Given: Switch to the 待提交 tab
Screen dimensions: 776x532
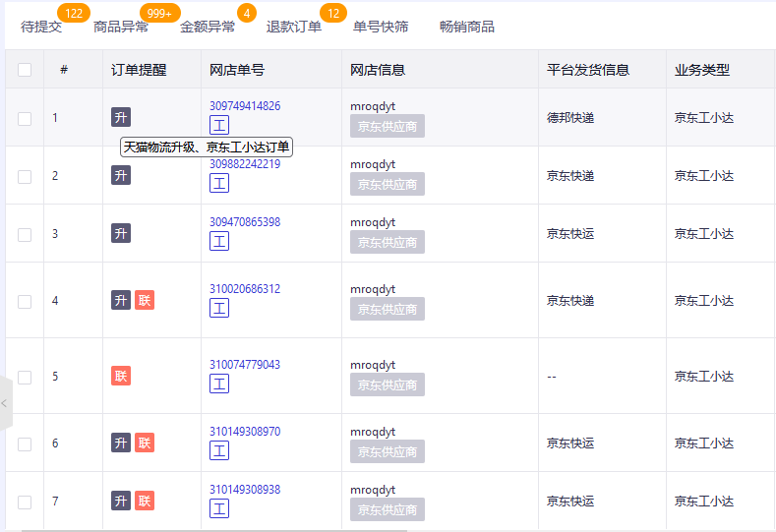Looking at the screenshot, I should [41, 27].
